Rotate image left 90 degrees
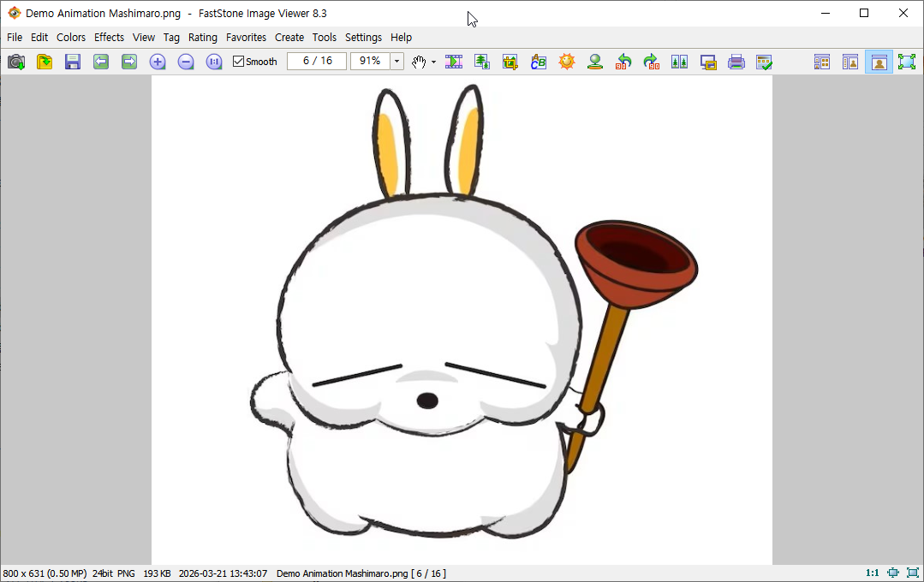Screen dimensions: 924x582 pos(623,62)
